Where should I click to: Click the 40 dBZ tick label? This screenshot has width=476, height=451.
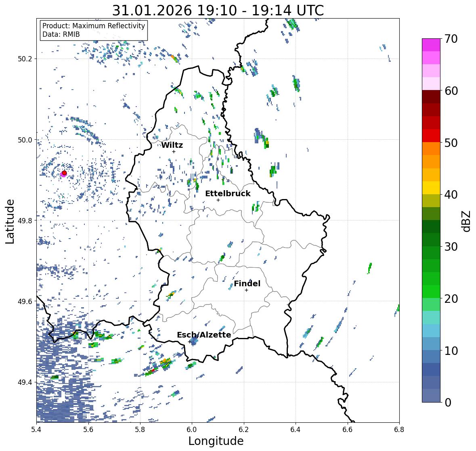[451, 195]
